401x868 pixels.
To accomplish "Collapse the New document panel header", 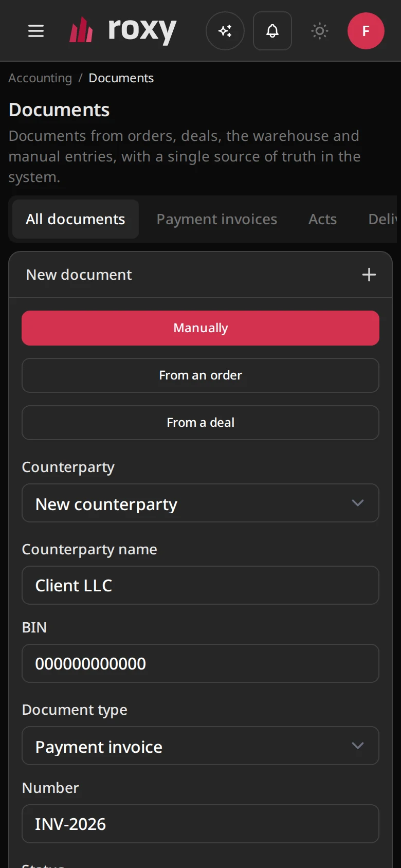I will pyautogui.click(x=200, y=275).
